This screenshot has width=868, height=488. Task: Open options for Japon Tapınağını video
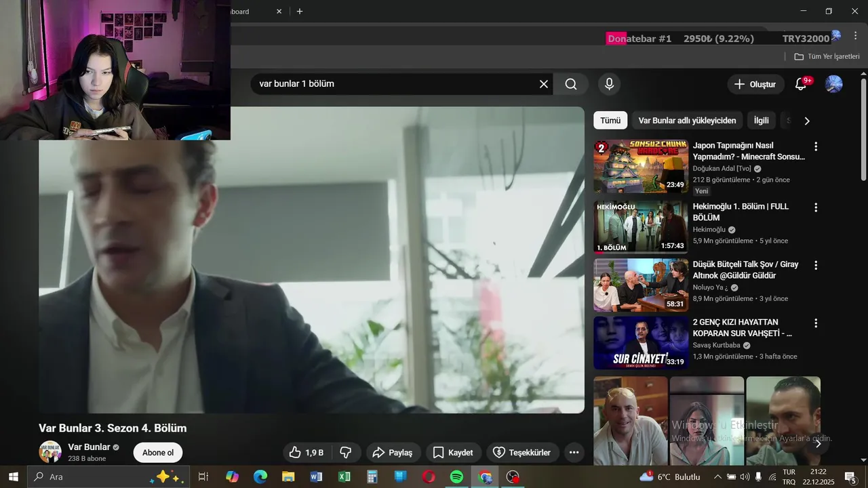[x=816, y=146]
